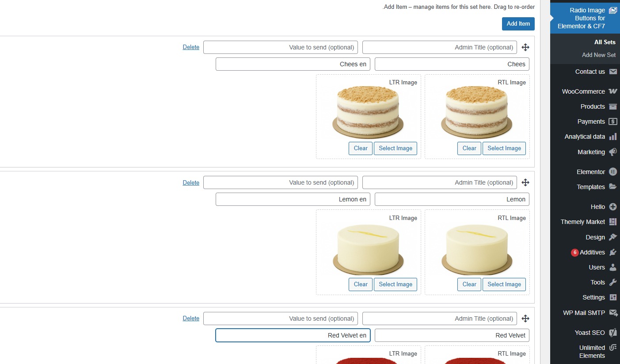Switch to All Sets
This screenshot has height=364, width=620.
605,42
